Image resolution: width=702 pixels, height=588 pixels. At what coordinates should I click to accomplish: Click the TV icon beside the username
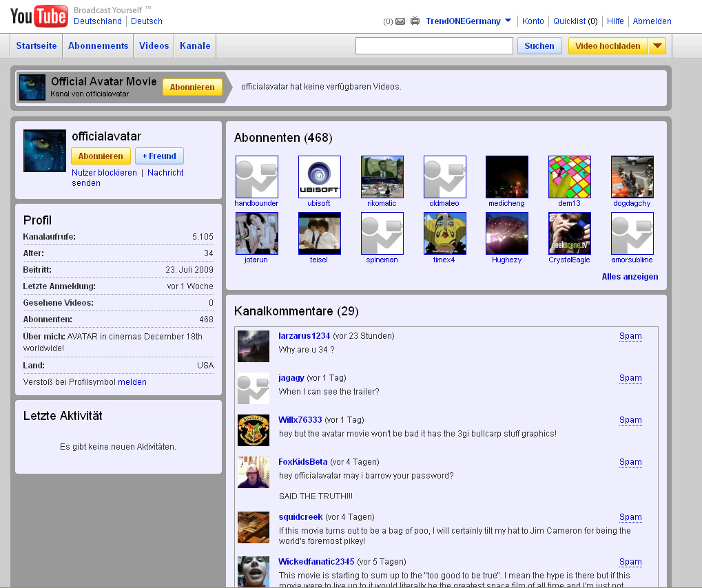coord(415,21)
